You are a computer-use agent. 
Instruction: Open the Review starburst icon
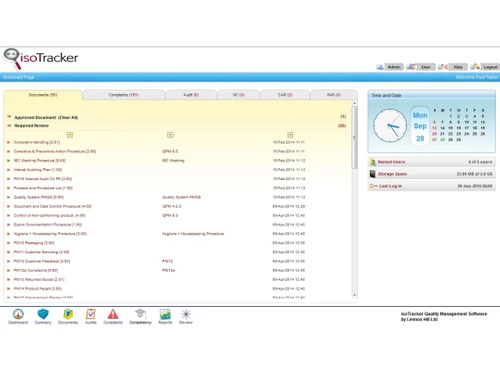(186, 314)
